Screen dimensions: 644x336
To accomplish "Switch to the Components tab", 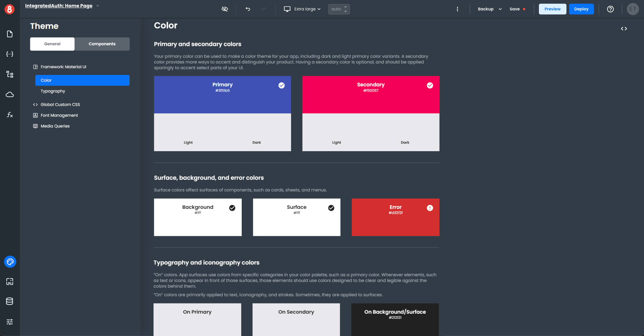I will pyautogui.click(x=102, y=44).
